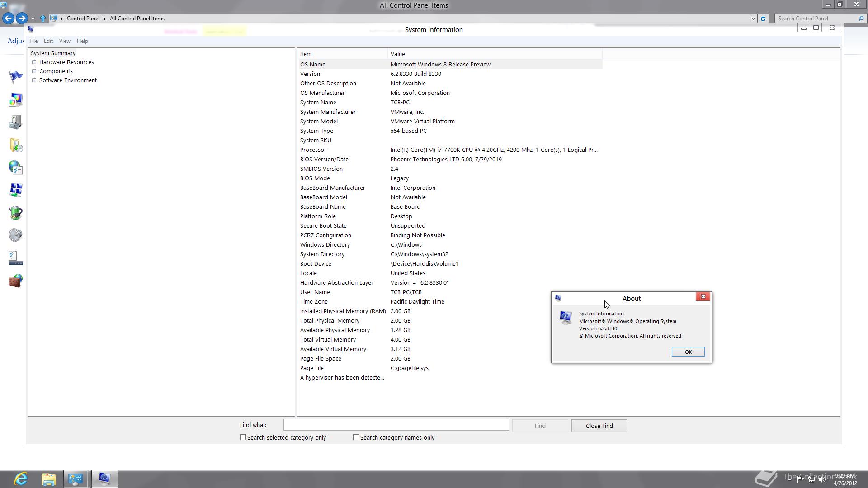Screen dimensions: 868x488
Task: Select the Total Virtual Memory row
Action: point(450,339)
